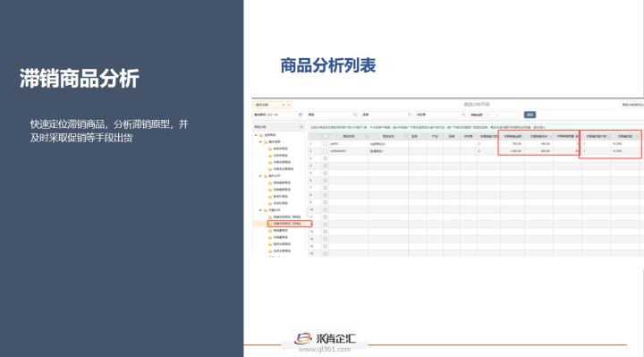Click the collapse icon on the category panel header
Viewport: 644px width, 357px height.
(301, 127)
